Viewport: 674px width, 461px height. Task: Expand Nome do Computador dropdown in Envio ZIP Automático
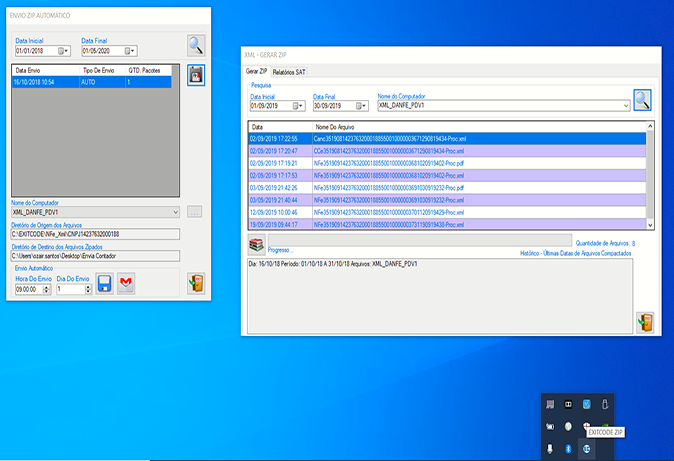click(175, 212)
